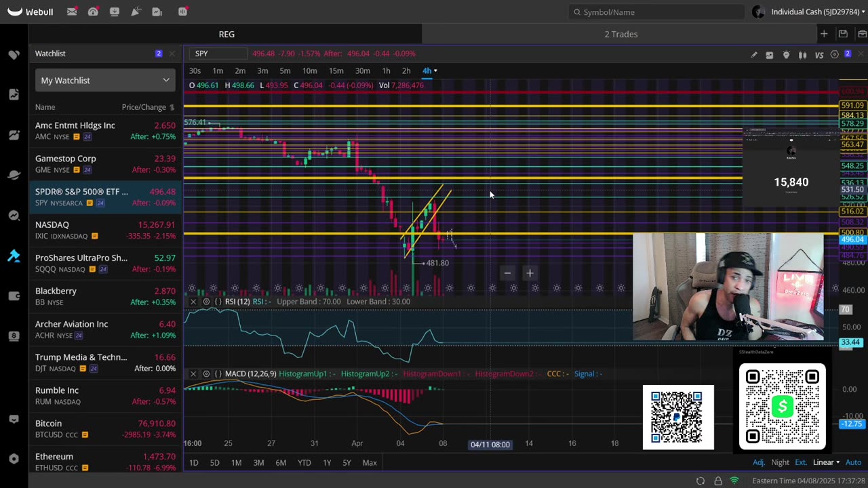Viewport: 868px width, 488px height.
Task: Remove the MACD indicator with X
Action: [193, 373]
